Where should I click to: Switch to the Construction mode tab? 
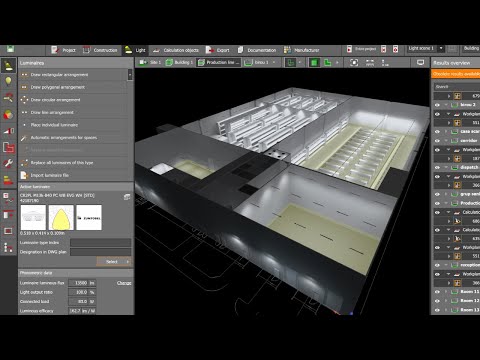(100, 50)
